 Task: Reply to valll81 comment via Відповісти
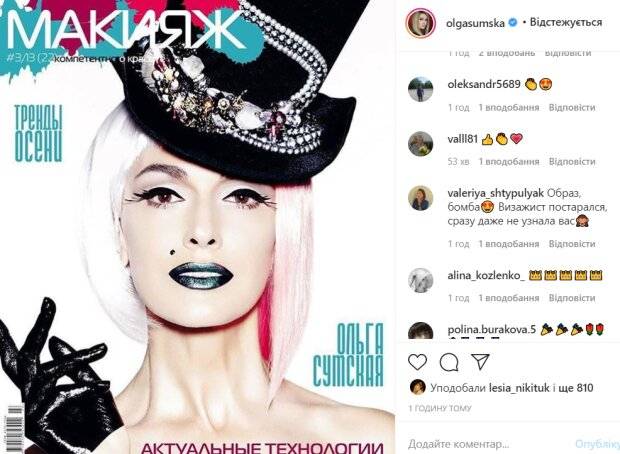click(x=572, y=162)
